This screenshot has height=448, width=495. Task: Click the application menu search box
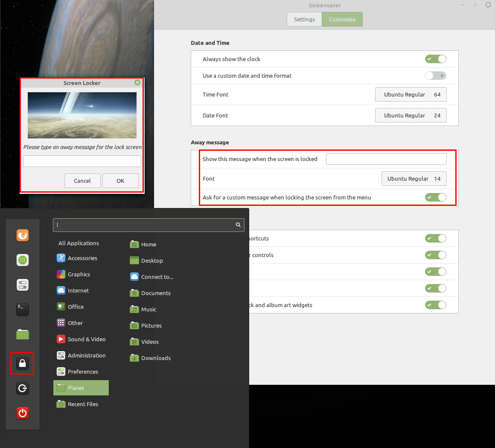click(x=148, y=225)
